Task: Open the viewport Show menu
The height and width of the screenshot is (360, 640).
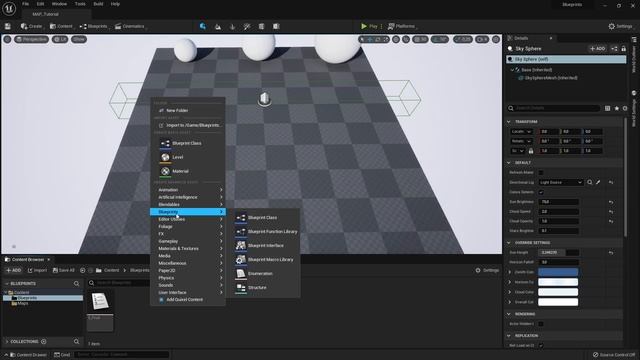Action: tap(79, 39)
